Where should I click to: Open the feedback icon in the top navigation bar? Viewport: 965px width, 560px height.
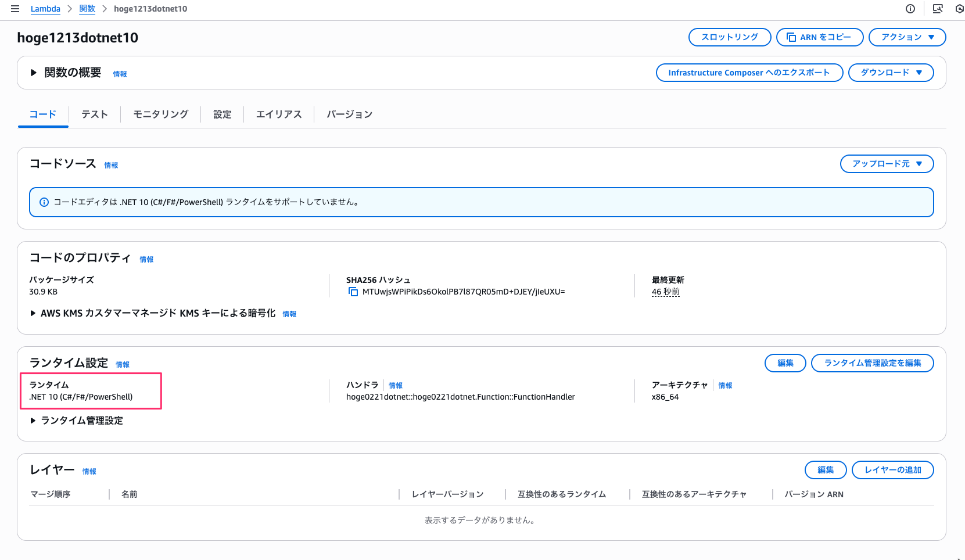(937, 9)
